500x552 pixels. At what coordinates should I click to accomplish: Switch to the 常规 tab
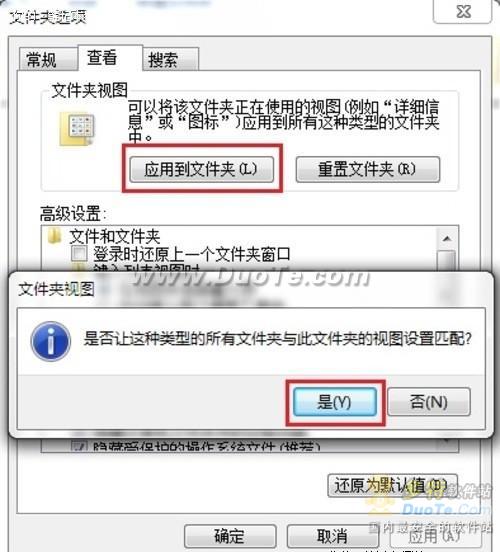tap(42, 59)
